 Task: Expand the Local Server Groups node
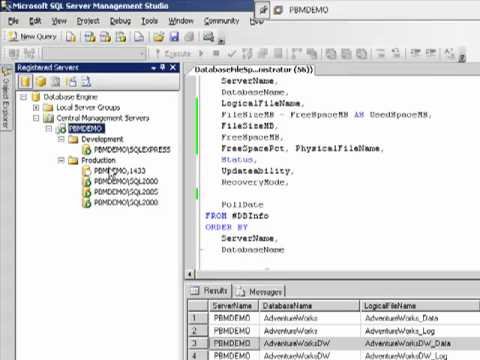(x=36, y=107)
